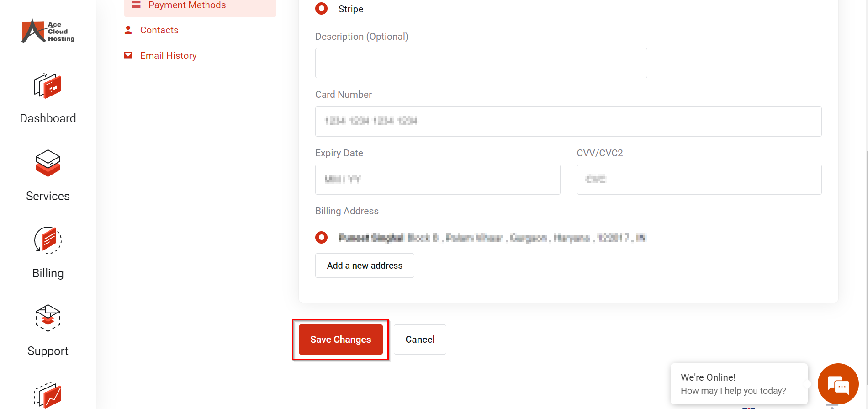Open Payment Methods menu item
The image size is (868, 409).
click(x=187, y=5)
